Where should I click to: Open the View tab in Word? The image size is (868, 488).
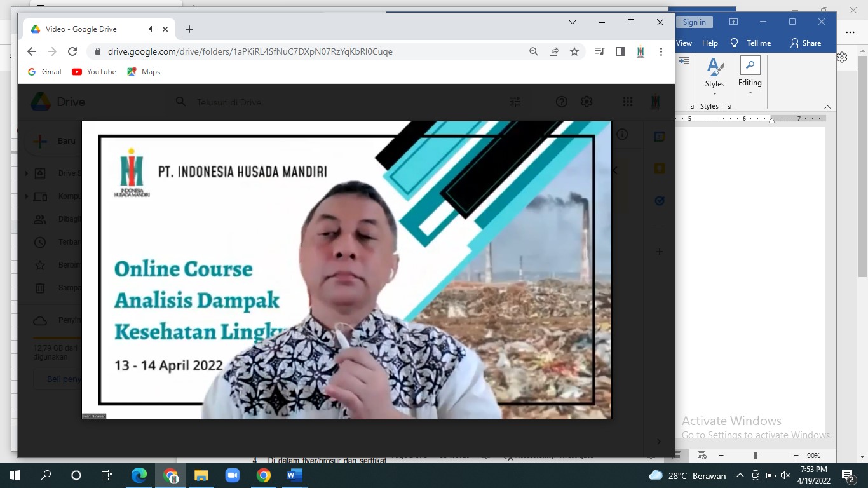[684, 43]
